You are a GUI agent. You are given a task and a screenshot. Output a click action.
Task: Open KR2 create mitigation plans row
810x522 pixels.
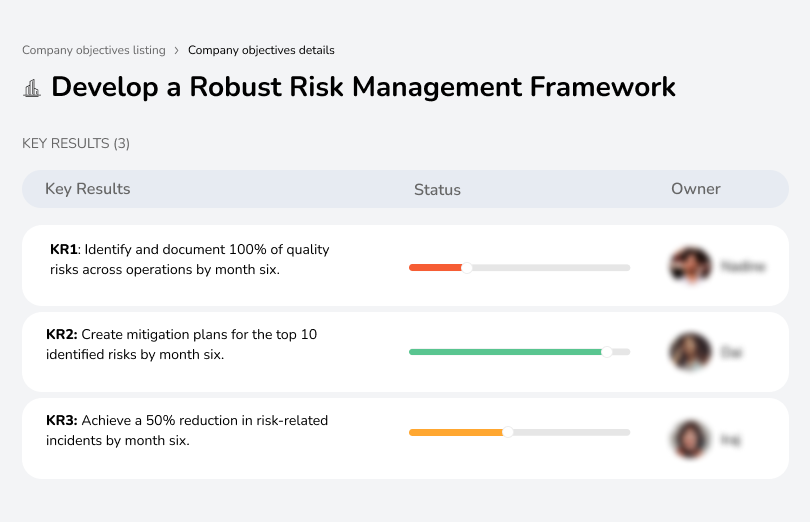[x=182, y=344]
